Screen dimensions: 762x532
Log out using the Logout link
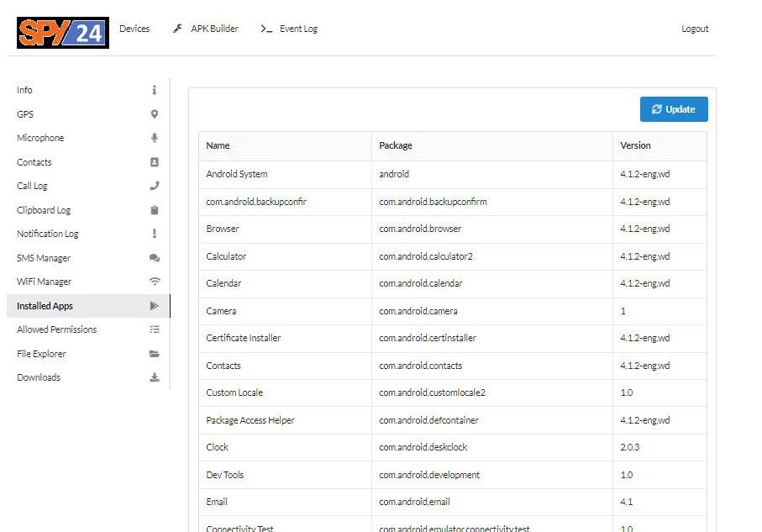pyautogui.click(x=695, y=29)
